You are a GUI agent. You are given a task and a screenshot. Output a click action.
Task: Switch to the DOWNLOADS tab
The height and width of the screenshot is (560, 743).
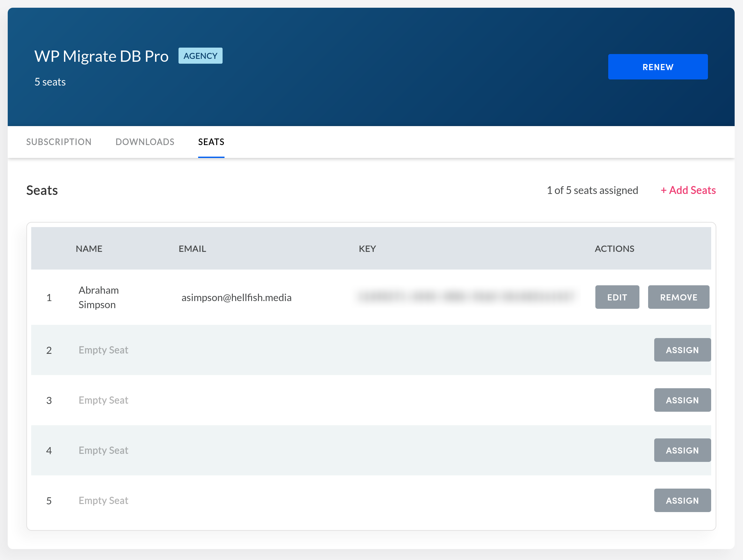pyautogui.click(x=145, y=142)
